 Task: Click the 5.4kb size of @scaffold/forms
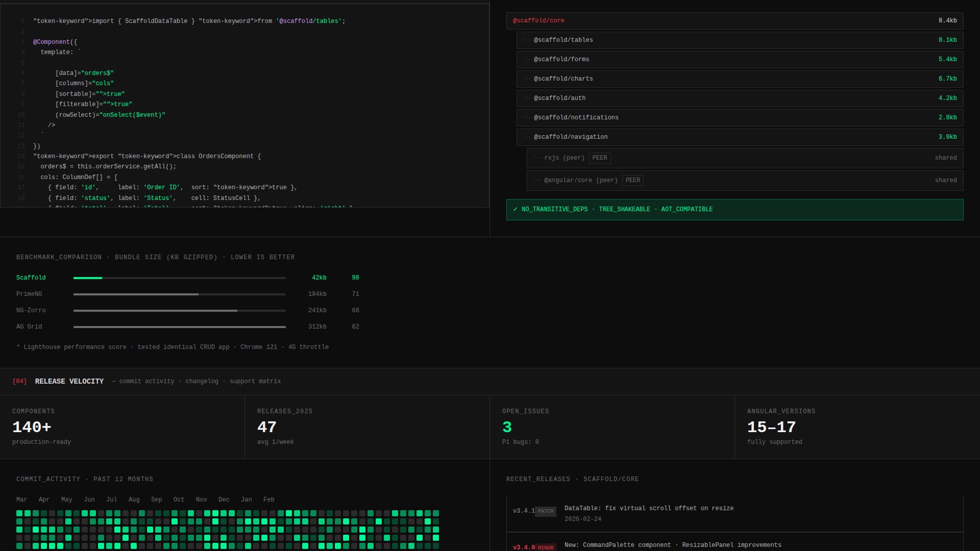(x=947, y=60)
